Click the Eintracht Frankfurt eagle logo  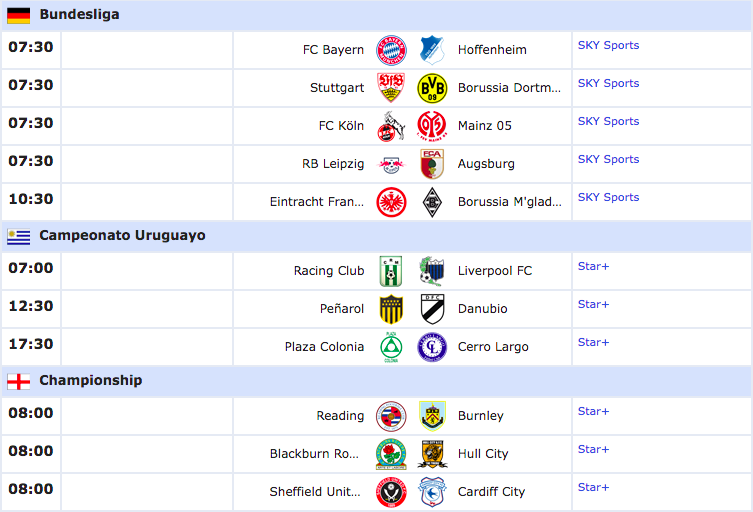click(391, 202)
